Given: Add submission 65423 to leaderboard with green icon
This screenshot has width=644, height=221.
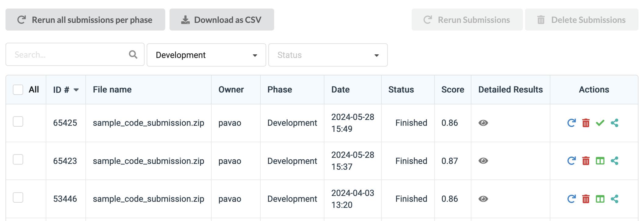Looking at the screenshot, I should pyautogui.click(x=600, y=161).
